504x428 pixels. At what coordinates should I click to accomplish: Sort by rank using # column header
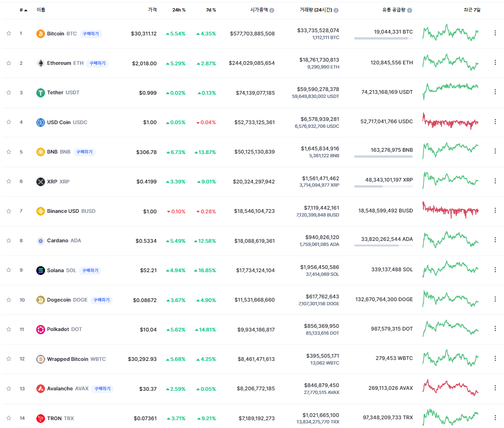pyautogui.click(x=23, y=10)
